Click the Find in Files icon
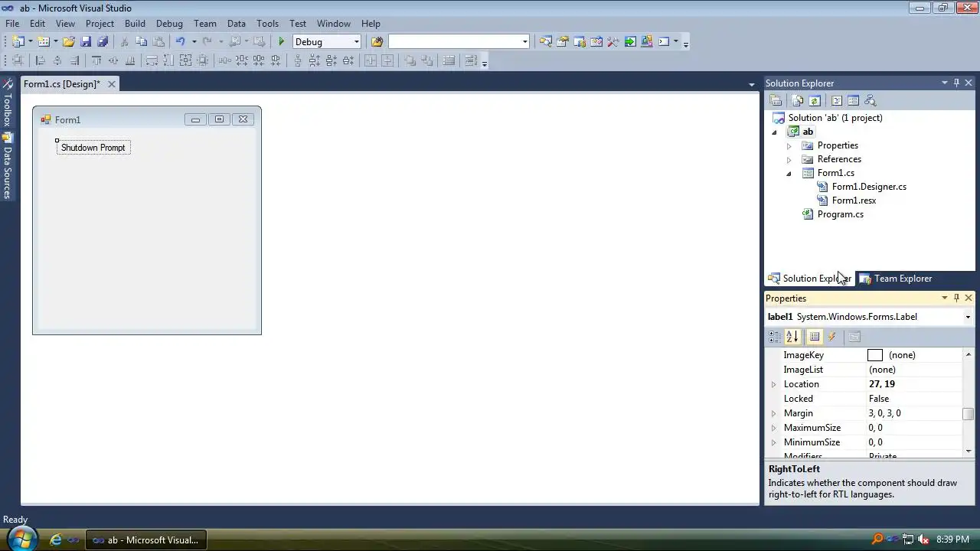The width and height of the screenshot is (980, 551). pyautogui.click(x=377, y=41)
